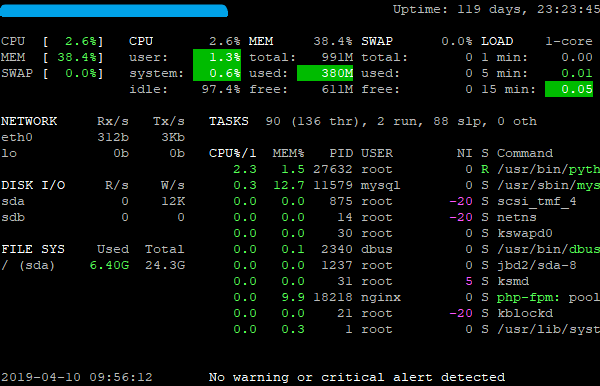600x386 pixels.
Task: Select the PID 1 systemd process
Action: (x=416, y=330)
